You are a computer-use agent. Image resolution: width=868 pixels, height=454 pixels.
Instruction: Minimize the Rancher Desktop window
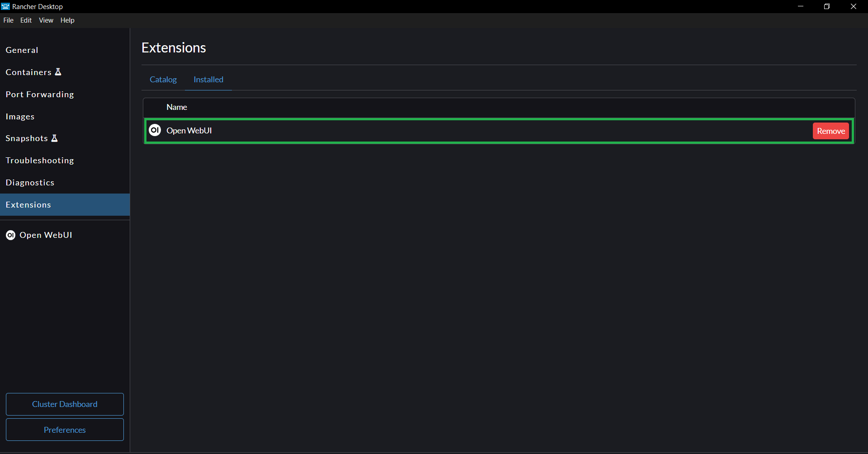[801, 6]
